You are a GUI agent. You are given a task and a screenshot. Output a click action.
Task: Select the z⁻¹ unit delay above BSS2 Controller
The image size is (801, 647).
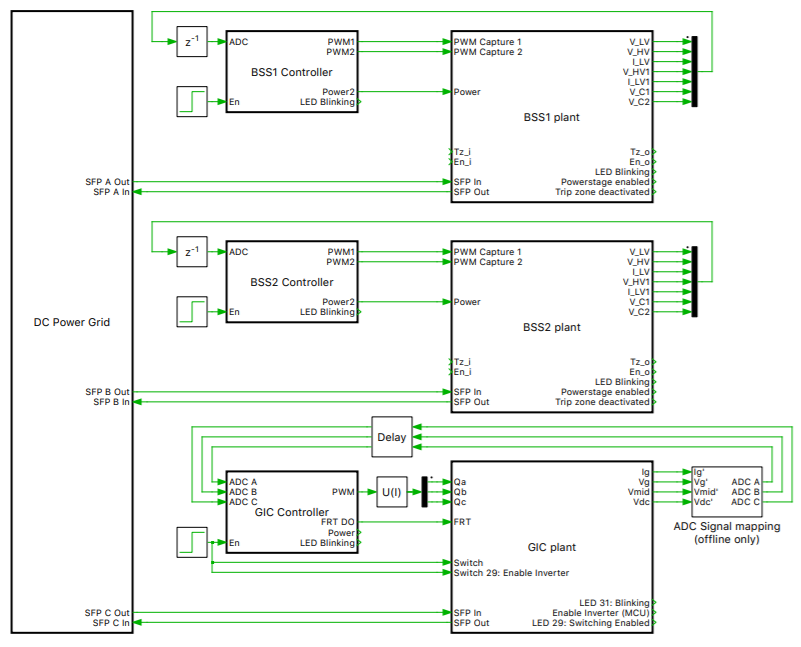(x=191, y=251)
